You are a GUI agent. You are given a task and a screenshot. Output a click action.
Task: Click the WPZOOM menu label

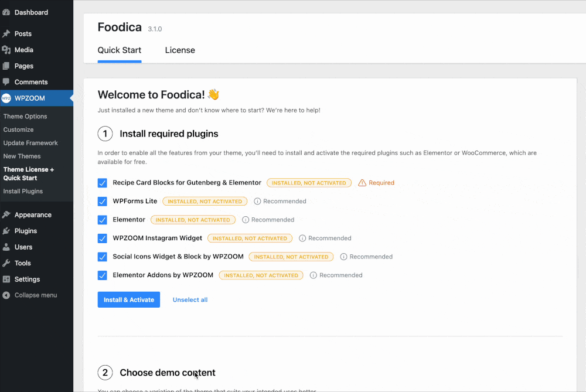[30, 98]
